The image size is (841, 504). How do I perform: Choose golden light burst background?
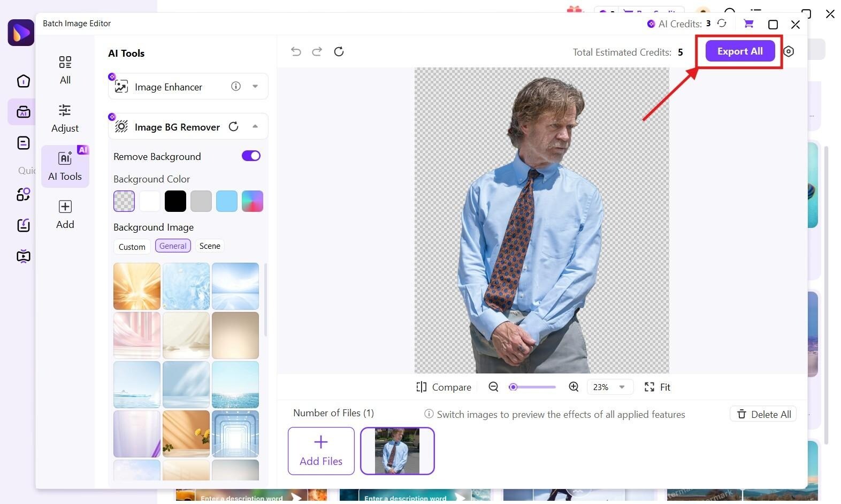[x=137, y=286]
